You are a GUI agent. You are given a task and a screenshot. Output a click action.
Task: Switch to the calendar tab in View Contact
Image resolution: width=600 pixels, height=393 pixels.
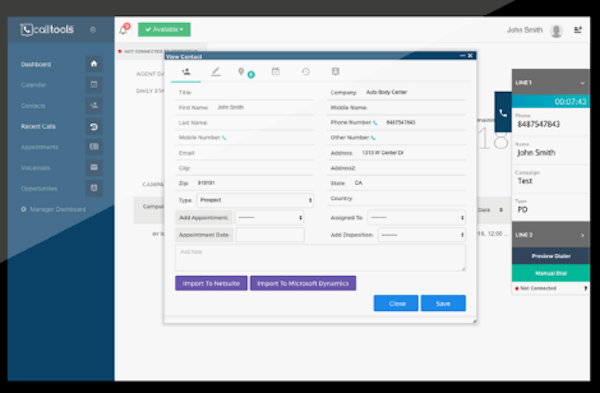coord(276,71)
